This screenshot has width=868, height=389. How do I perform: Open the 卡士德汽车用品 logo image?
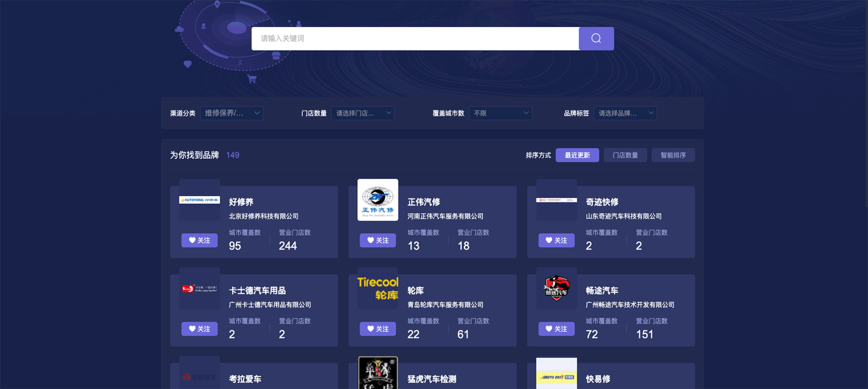pyautogui.click(x=199, y=288)
